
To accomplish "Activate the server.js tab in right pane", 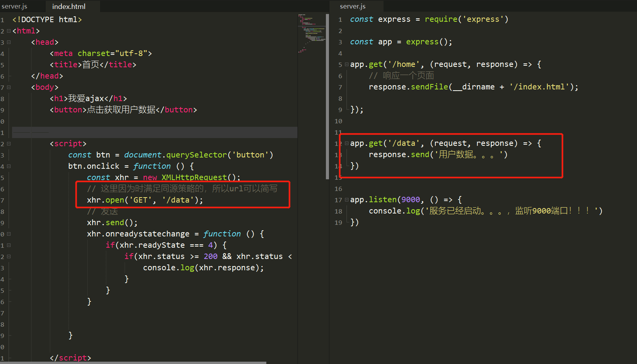I will click(x=353, y=6).
